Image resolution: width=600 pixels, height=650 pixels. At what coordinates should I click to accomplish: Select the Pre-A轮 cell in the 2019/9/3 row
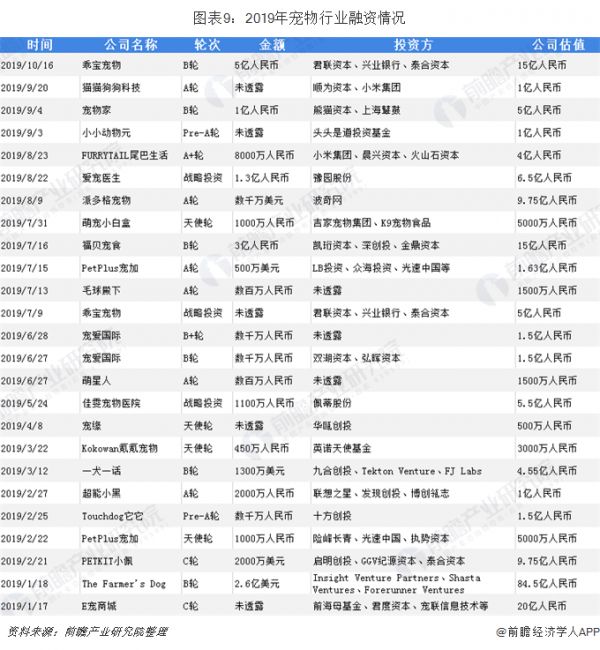[x=201, y=133]
